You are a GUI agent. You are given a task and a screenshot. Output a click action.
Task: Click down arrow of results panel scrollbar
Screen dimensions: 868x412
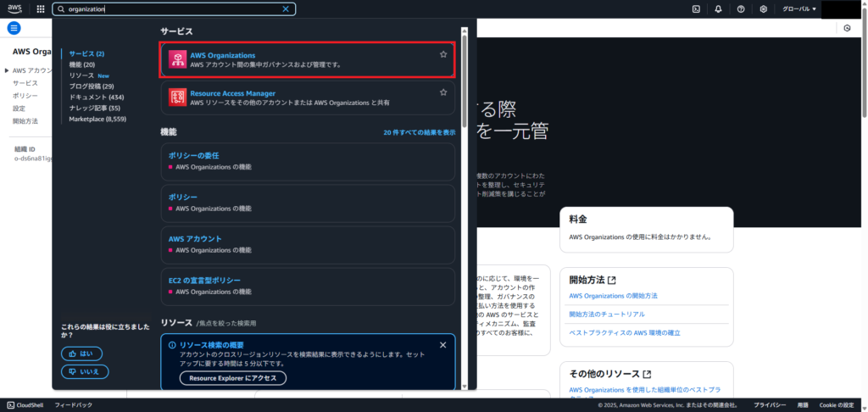point(465,386)
